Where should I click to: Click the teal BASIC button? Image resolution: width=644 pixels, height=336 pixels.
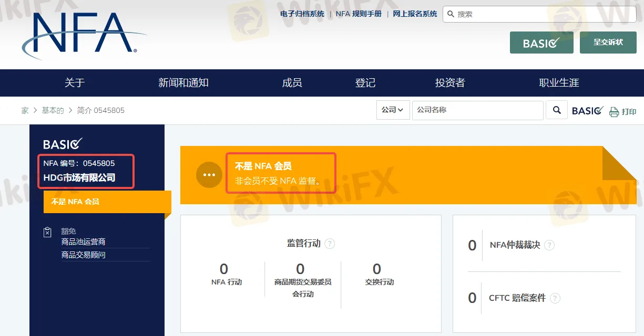tap(541, 43)
